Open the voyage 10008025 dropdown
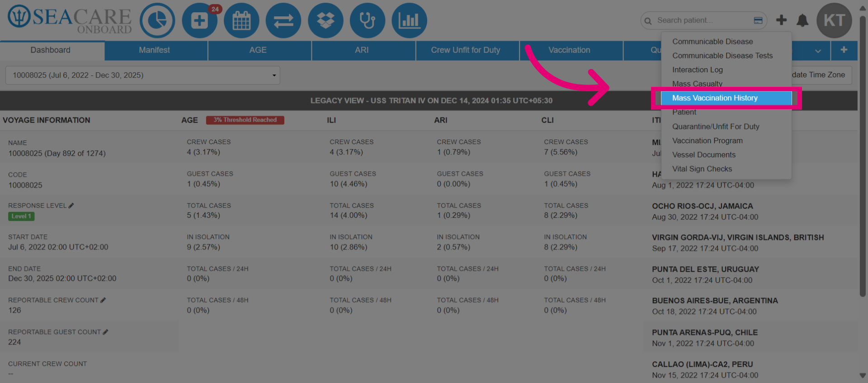Image resolution: width=868 pixels, height=383 pixels. click(x=143, y=75)
